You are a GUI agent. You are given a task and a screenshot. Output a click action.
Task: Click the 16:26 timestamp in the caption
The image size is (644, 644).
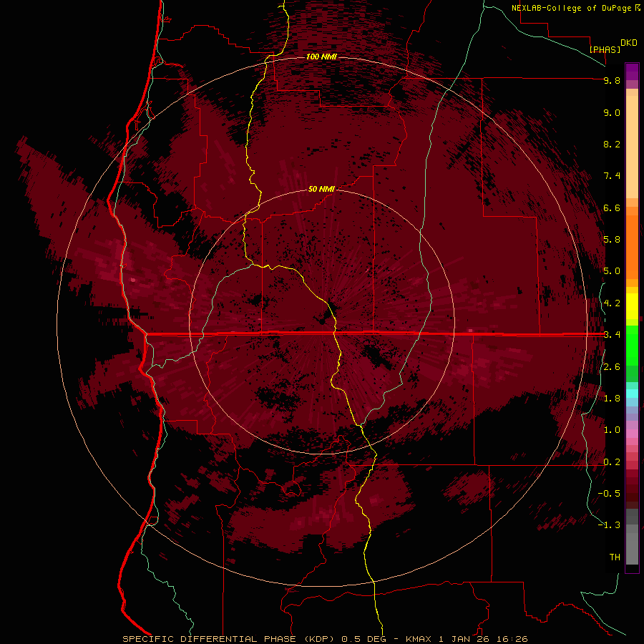tap(512, 639)
